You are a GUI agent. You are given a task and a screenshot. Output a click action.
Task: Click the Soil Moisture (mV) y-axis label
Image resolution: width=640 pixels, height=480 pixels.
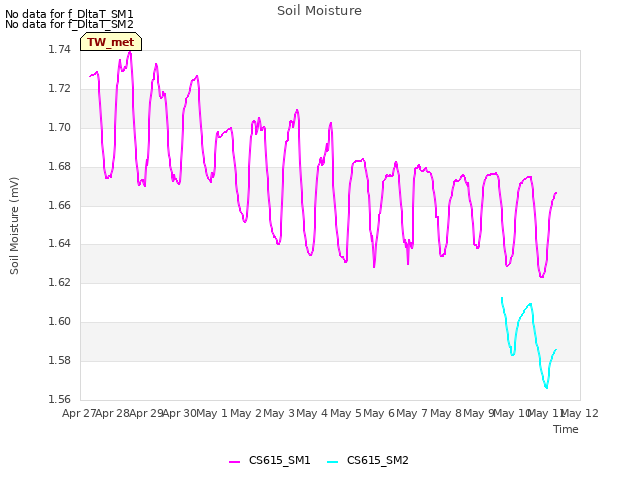pos(14,226)
